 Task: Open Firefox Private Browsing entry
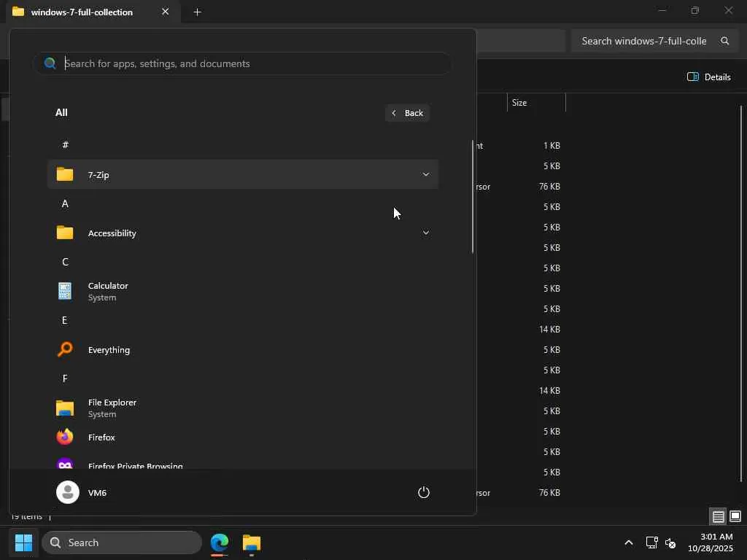242,464
